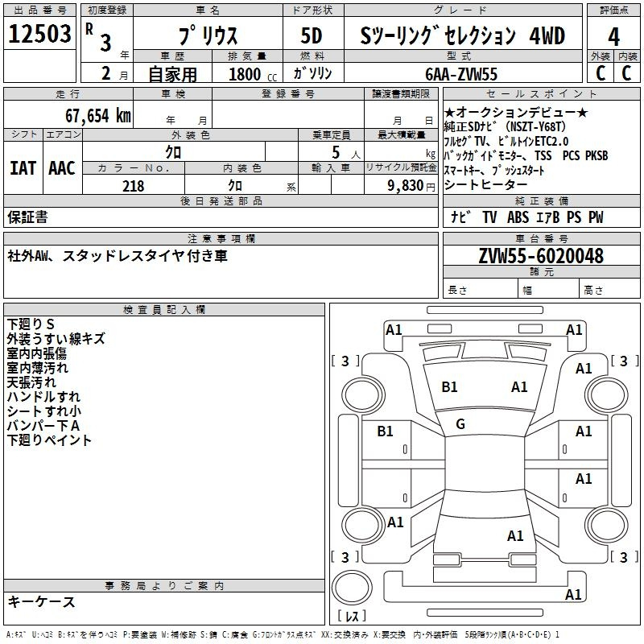Select the A1 mark on the hood
Screen dimensions: 644x644
coord(519,387)
